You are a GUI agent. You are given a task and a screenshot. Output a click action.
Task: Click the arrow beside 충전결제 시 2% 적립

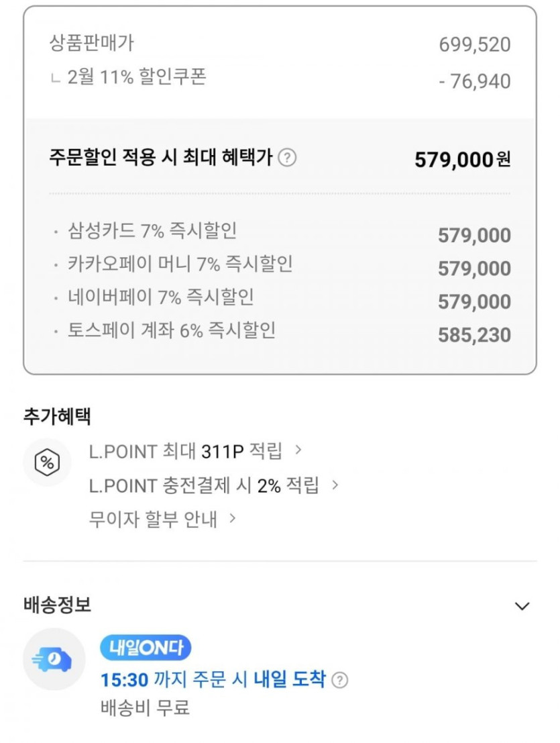point(335,485)
